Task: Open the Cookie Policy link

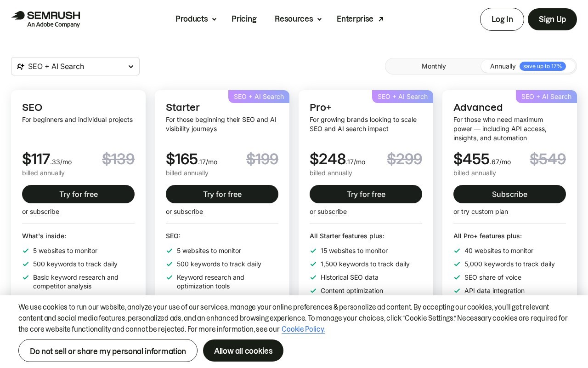Action: click(x=303, y=329)
